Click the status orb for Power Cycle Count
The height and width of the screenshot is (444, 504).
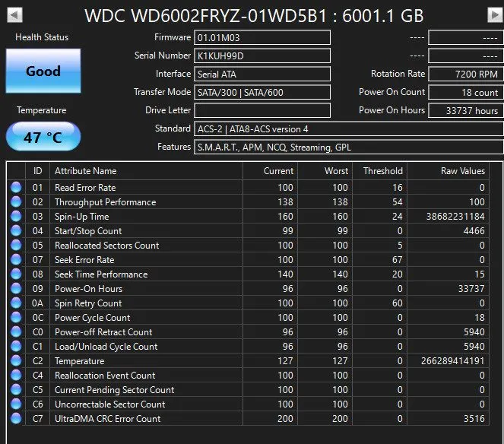(x=16, y=317)
